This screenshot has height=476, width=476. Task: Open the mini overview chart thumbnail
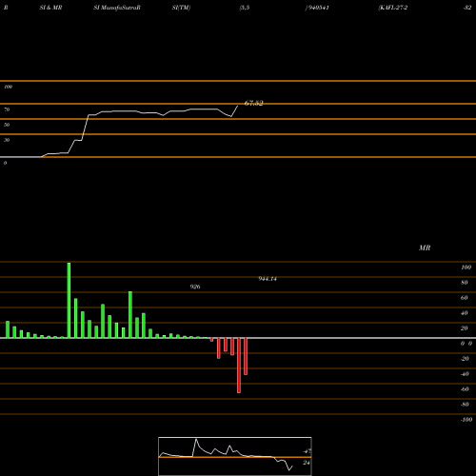click(x=235, y=456)
